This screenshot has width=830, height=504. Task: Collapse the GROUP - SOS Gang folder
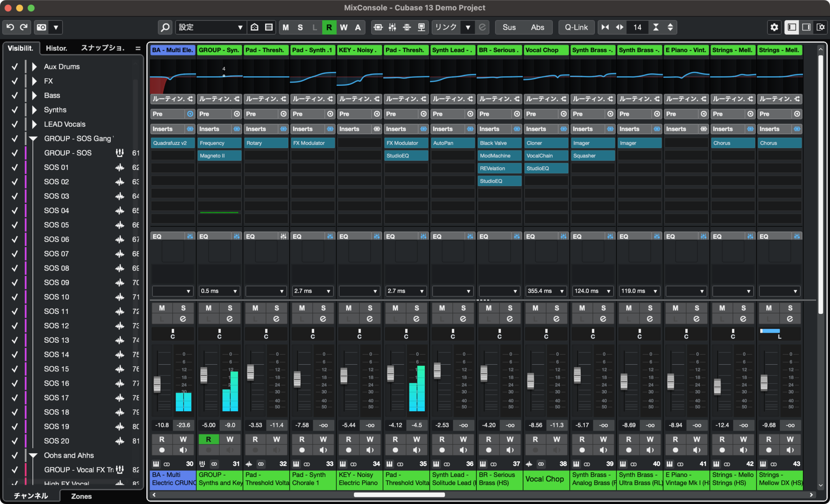point(32,139)
